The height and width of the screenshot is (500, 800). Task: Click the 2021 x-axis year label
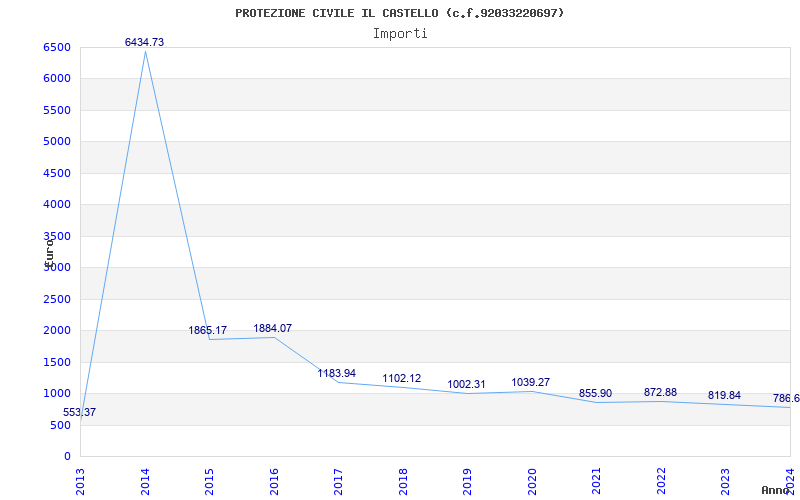pos(596,481)
